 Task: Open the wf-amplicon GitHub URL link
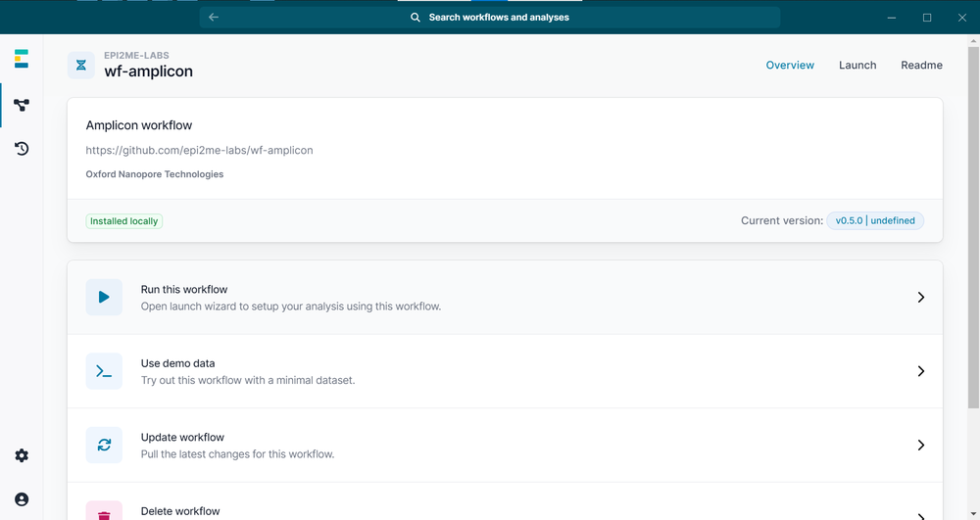199,150
